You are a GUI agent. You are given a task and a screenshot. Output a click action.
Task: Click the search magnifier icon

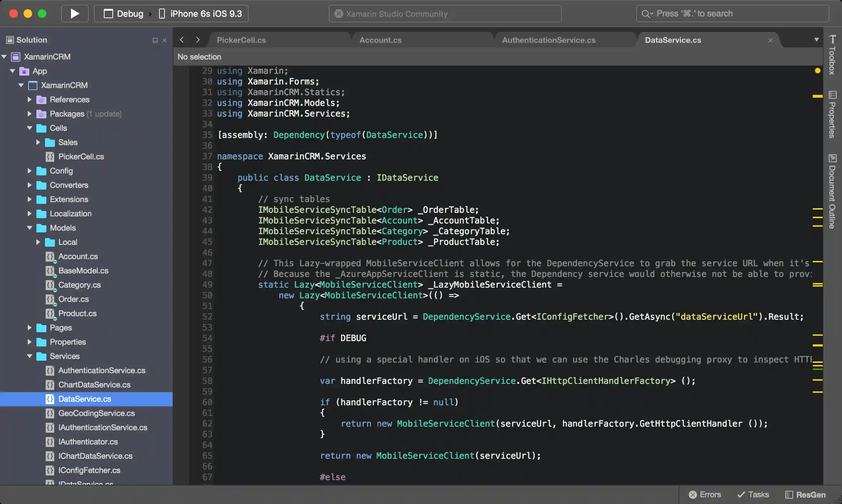click(x=646, y=14)
